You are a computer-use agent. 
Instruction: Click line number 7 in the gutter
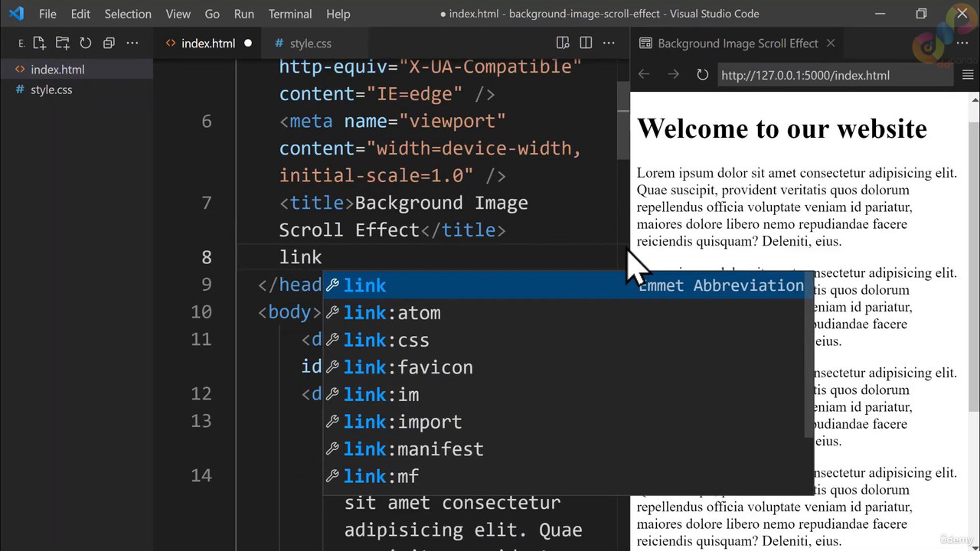coord(207,204)
